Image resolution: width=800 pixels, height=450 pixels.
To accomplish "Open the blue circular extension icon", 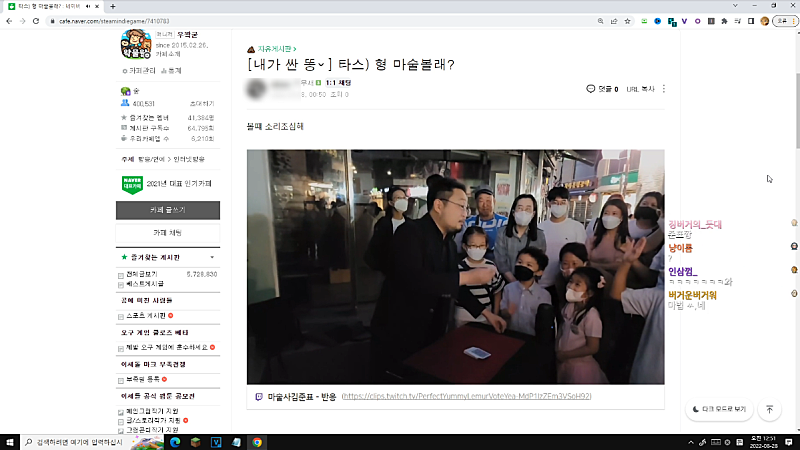I will [x=658, y=21].
